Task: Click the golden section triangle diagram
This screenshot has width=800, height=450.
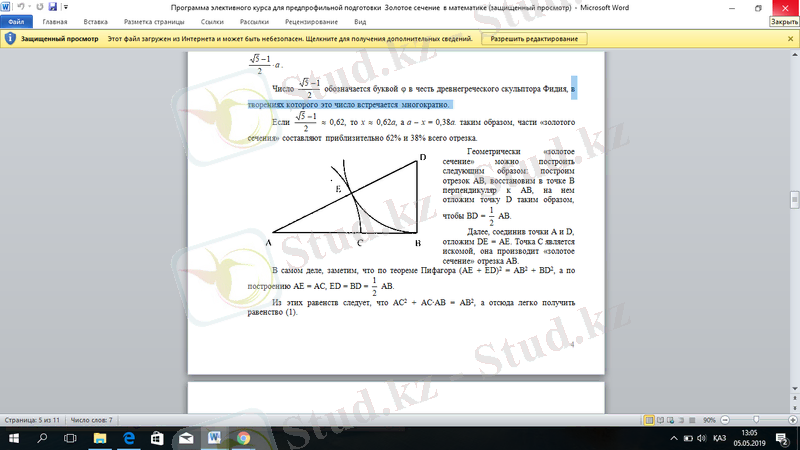Action: point(347,202)
